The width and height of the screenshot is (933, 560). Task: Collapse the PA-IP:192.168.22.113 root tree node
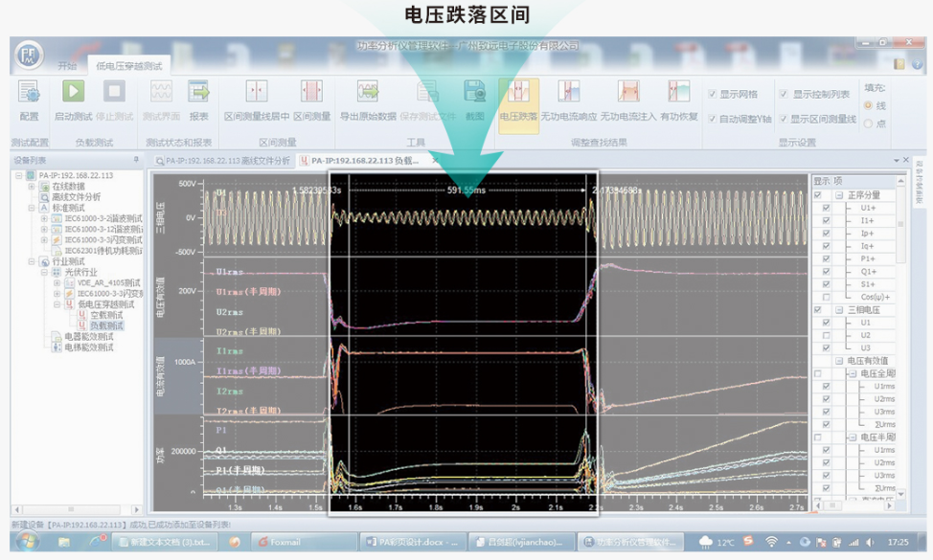click(18, 175)
